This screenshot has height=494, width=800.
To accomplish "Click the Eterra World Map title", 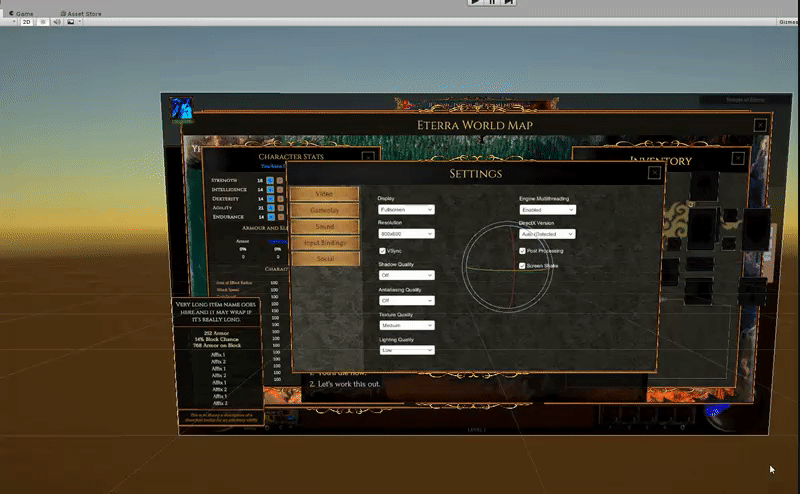I will (x=475, y=125).
